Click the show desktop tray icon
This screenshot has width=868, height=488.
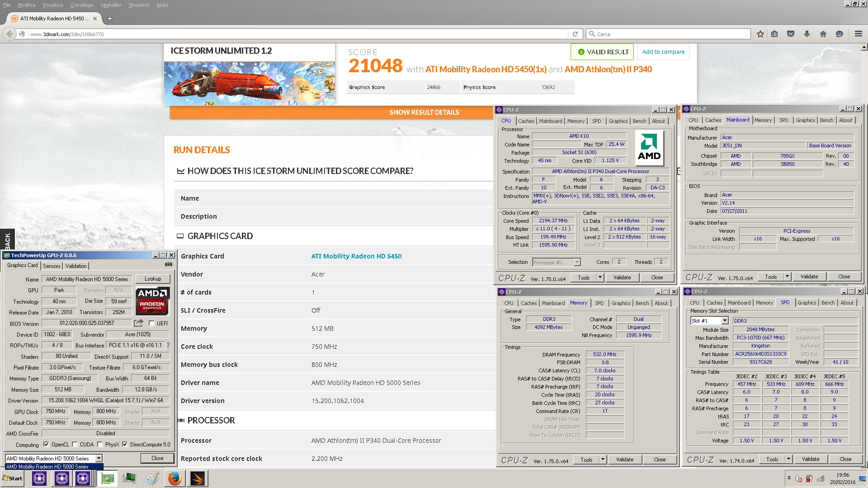[x=862, y=479]
